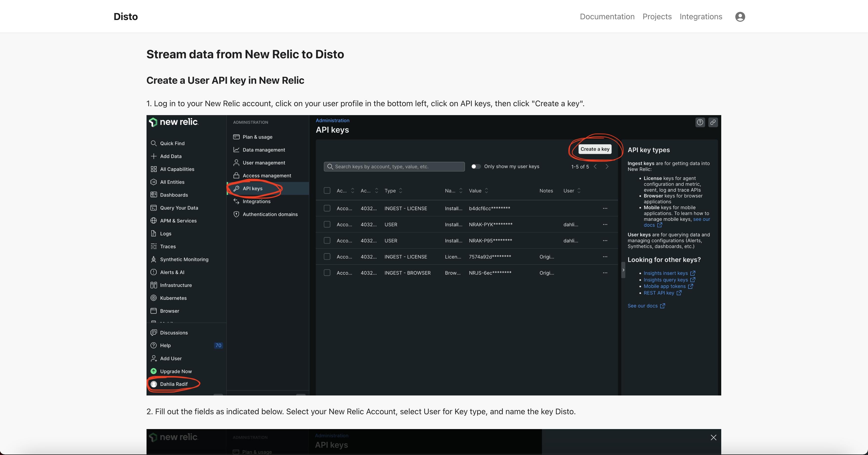
Task: Check the first INGEST - LICENSE row checkbox
Action: pyautogui.click(x=327, y=208)
